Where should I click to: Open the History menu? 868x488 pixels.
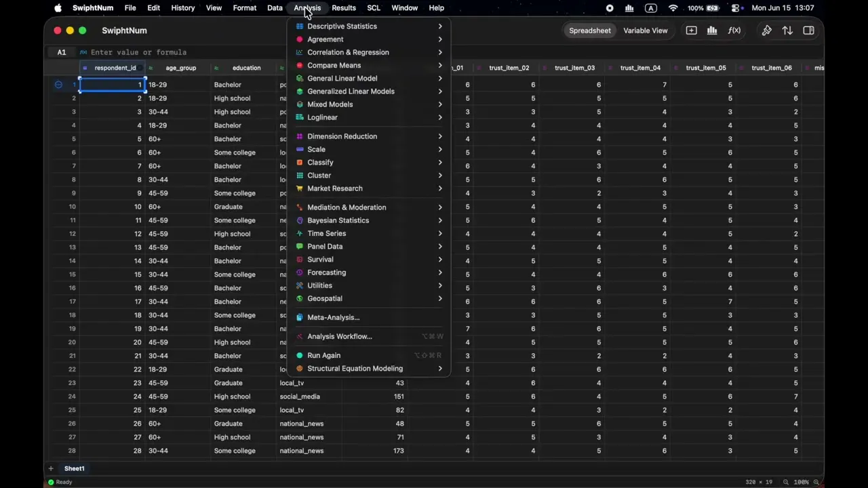tap(183, 8)
